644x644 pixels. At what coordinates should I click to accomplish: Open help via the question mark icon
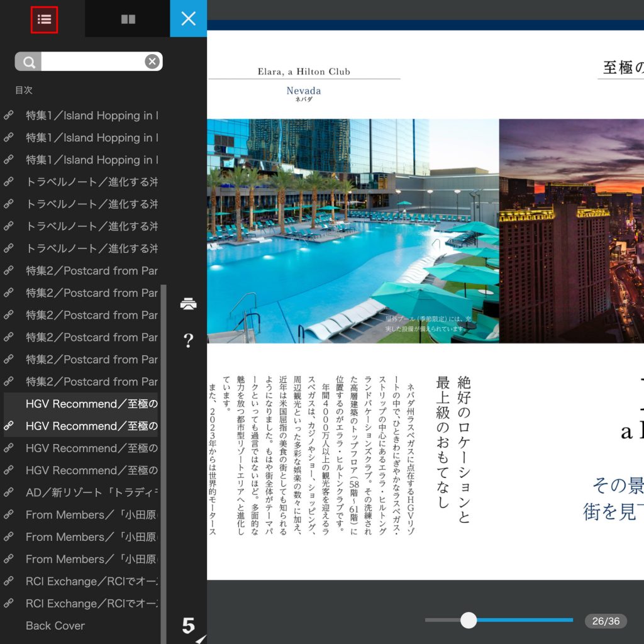point(189,340)
